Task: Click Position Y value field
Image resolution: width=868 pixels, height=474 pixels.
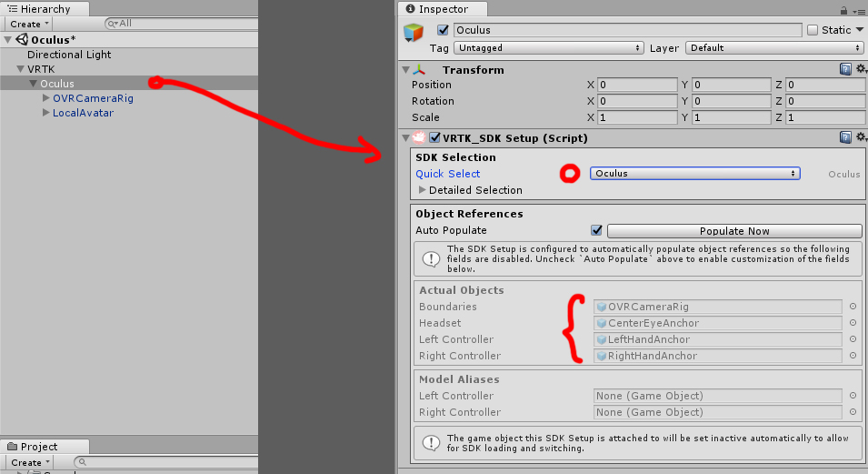Action: pos(732,85)
